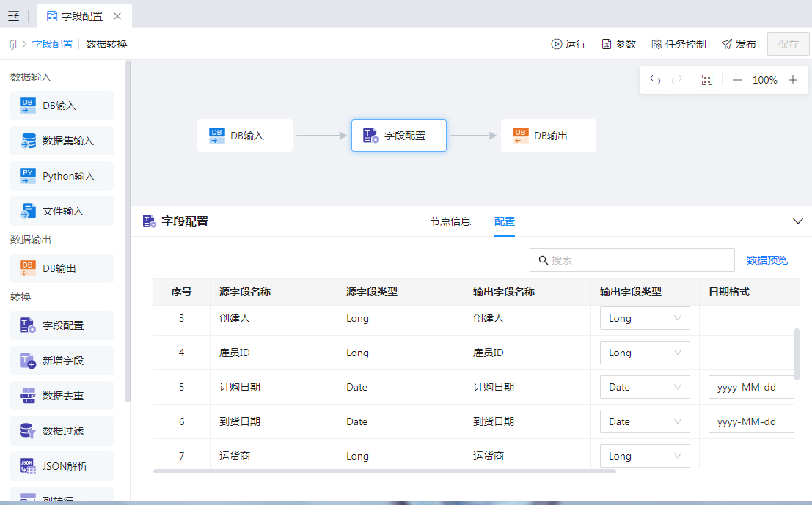Screen dimensions: 812x505
Task: Click the 数据集输入 sidebar component
Action: (x=62, y=141)
